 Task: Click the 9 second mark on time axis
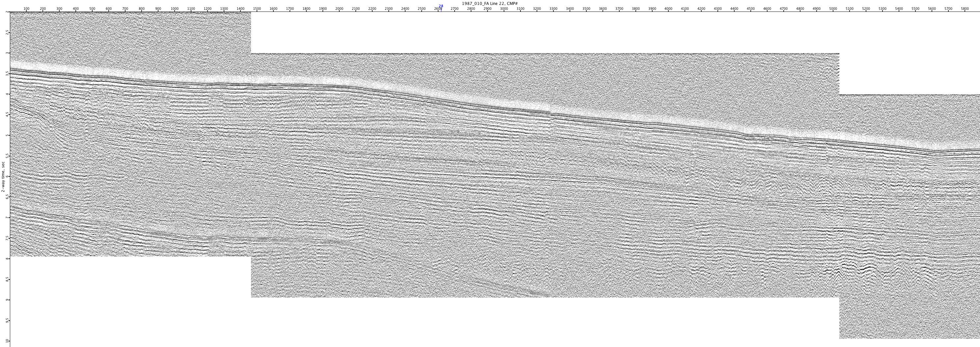pyautogui.click(x=7, y=300)
